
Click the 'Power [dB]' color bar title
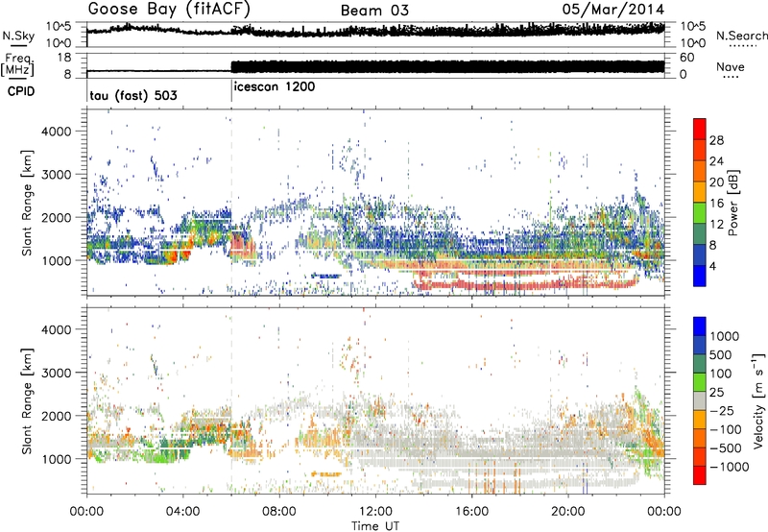pos(732,203)
